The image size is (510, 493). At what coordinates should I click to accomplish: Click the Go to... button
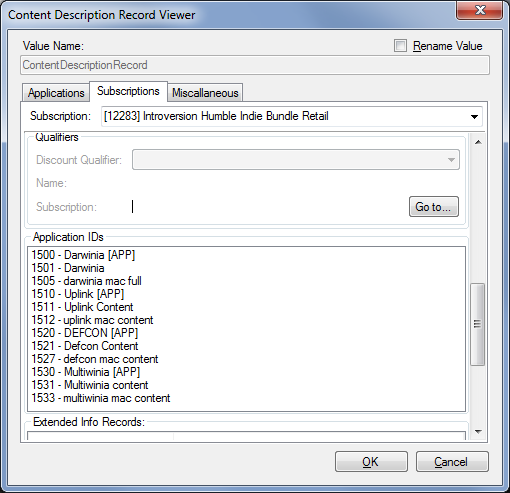(x=434, y=207)
